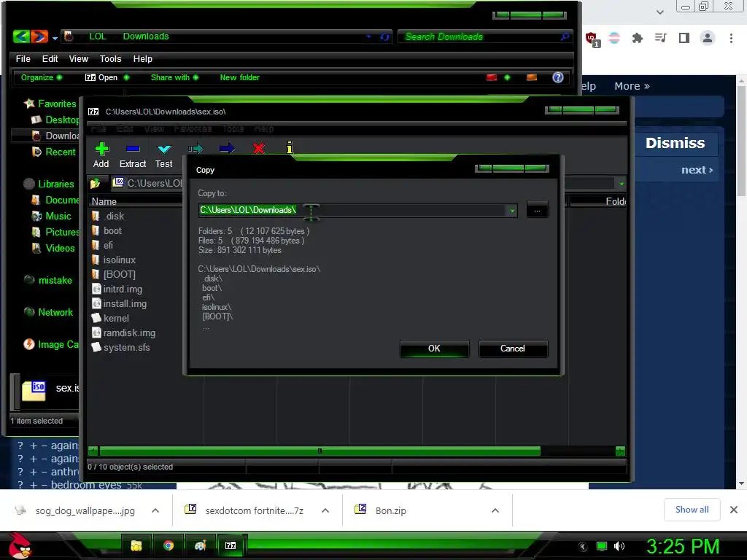
Task: Click New folder in Explorer toolbar
Action: [x=239, y=77]
